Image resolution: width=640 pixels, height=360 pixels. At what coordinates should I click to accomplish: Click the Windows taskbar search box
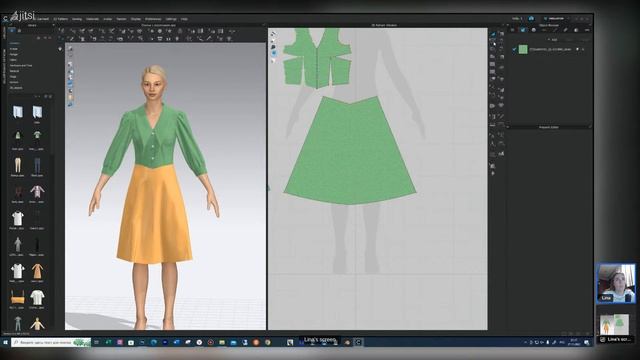51,342
